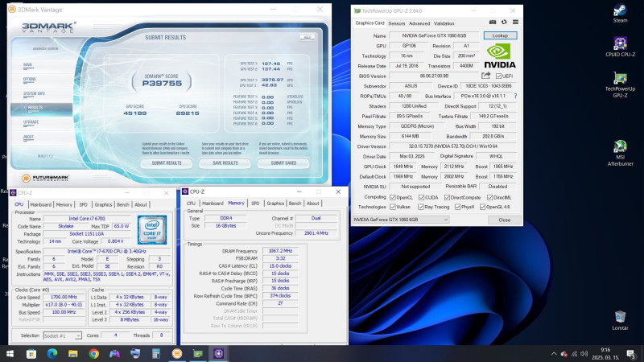644x362 pixels.
Task: Switch to 3DMark Vantage taskbar icon
Action: coord(177,353)
